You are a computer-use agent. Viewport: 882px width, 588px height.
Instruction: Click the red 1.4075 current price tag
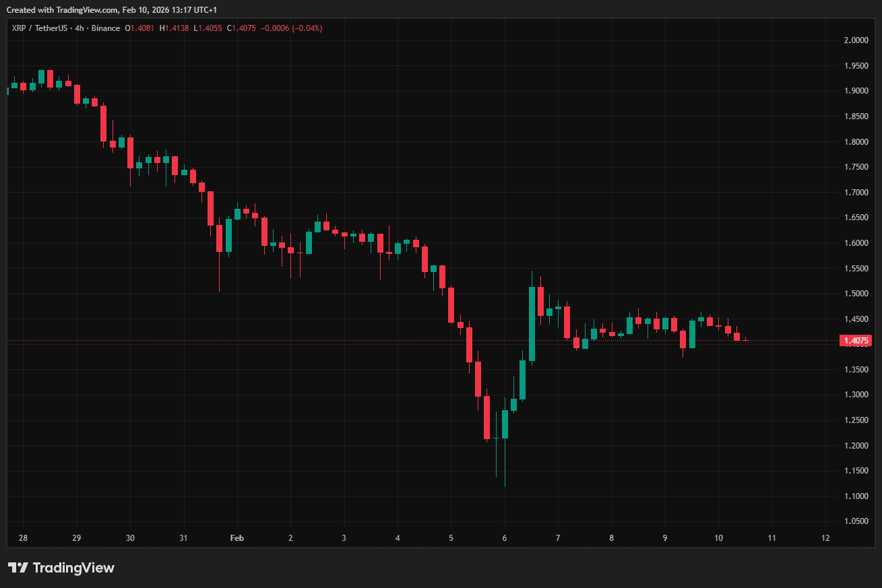[x=856, y=341]
